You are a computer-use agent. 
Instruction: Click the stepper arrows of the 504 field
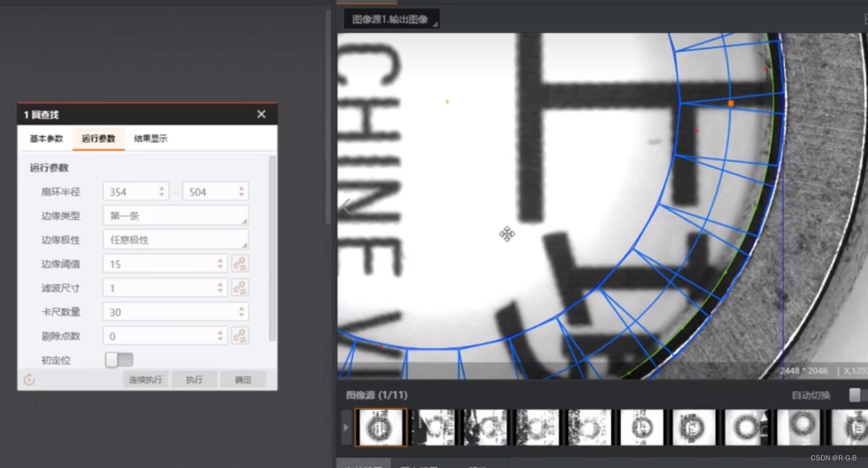[241, 192]
